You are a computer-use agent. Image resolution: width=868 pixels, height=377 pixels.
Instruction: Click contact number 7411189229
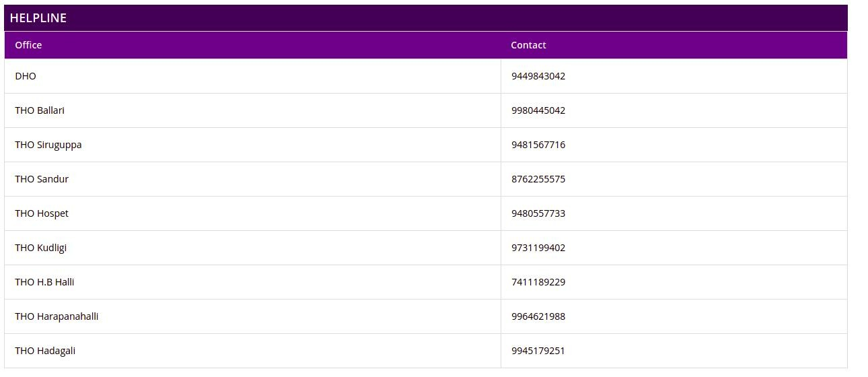tap(538, 282)
